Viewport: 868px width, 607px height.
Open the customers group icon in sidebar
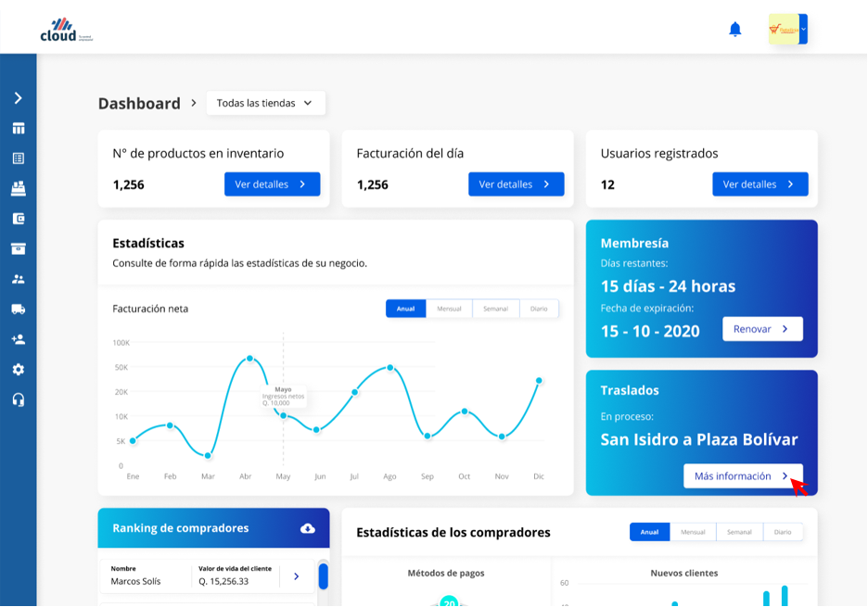tap(19, 279)
